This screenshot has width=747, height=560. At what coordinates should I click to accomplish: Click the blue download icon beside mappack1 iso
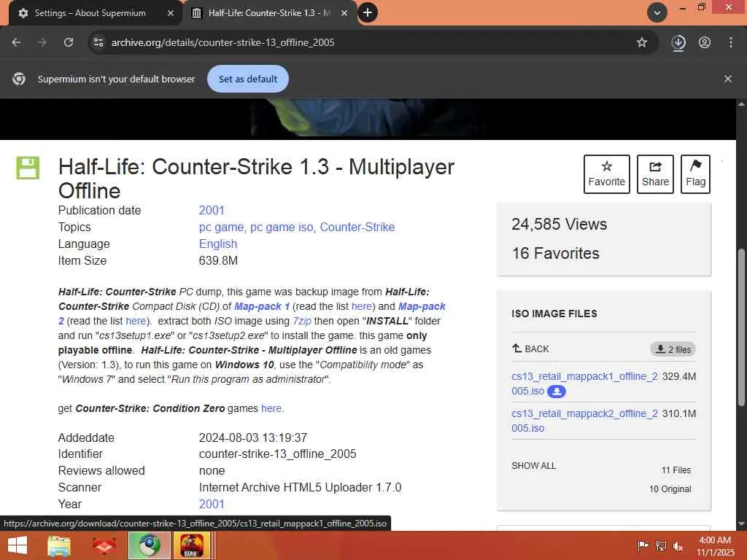tap(557, 392)
